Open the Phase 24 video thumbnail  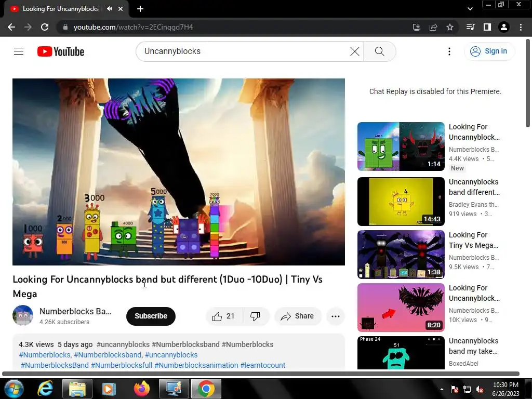[x=401, y=353]
